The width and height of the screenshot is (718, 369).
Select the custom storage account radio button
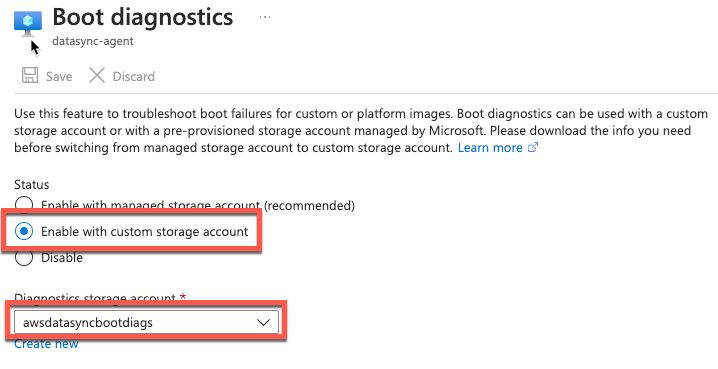[x=24, y=231]
